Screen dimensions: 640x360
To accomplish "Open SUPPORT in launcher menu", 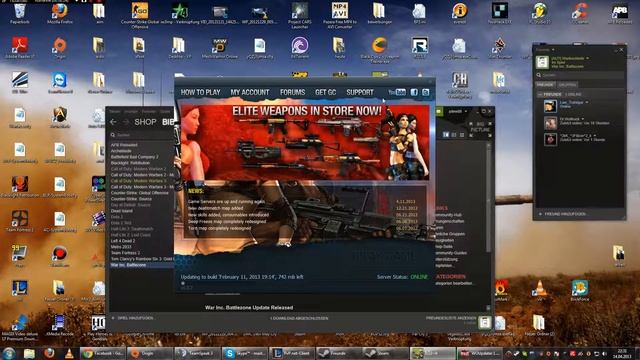I will (x=360, y=93).
